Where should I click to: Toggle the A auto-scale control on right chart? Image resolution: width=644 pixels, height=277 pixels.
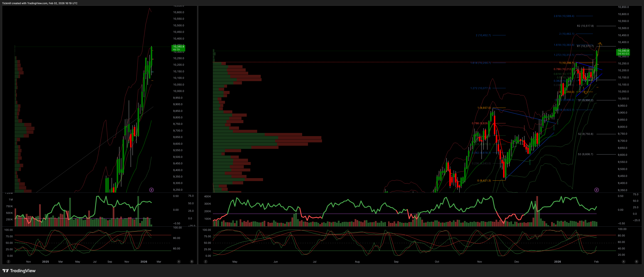(x=623, y=262)
